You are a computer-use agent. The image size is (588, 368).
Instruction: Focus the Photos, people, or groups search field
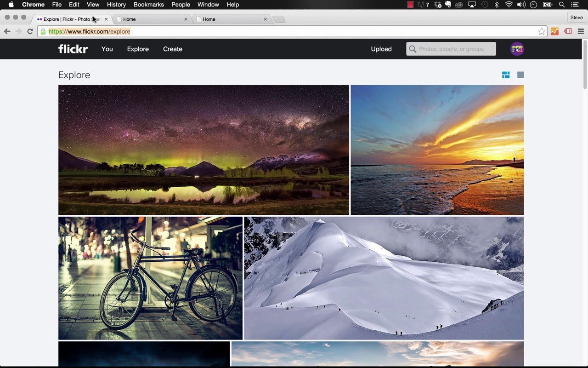click(x=451, y=49)
